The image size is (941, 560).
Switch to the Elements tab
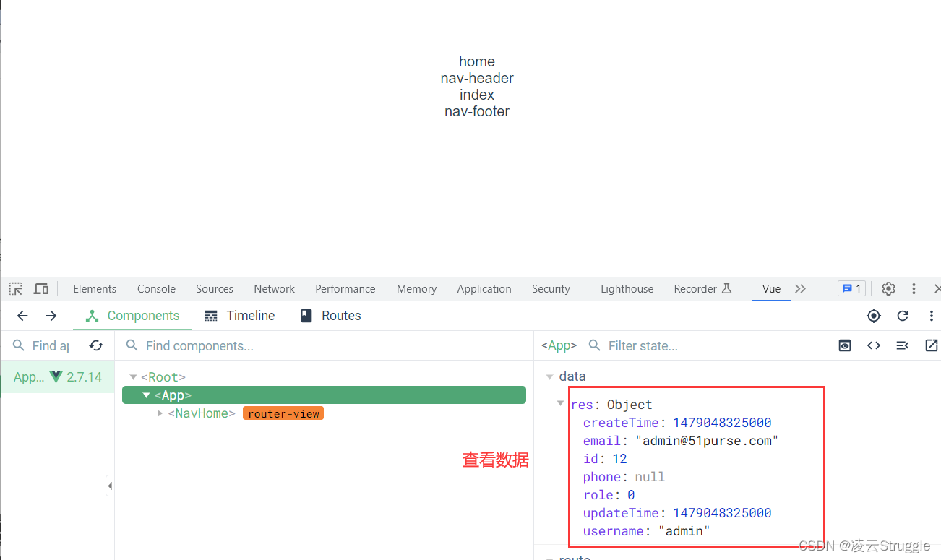pos(95,288)
